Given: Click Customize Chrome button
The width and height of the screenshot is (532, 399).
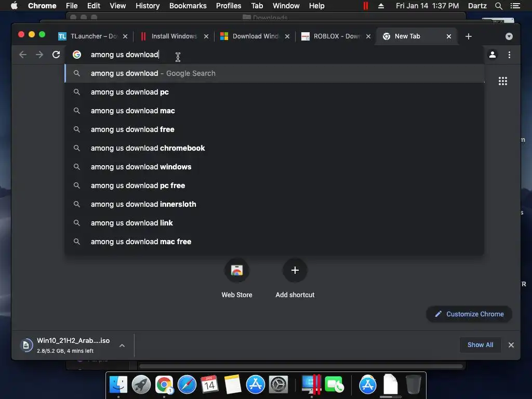Looking at the screenshot, I should (469, 314).
